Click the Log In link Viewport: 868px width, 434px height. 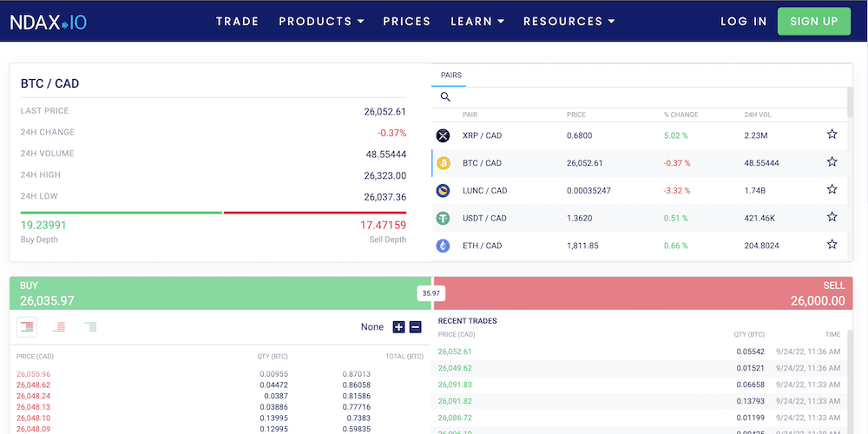[x=744, y=22]
